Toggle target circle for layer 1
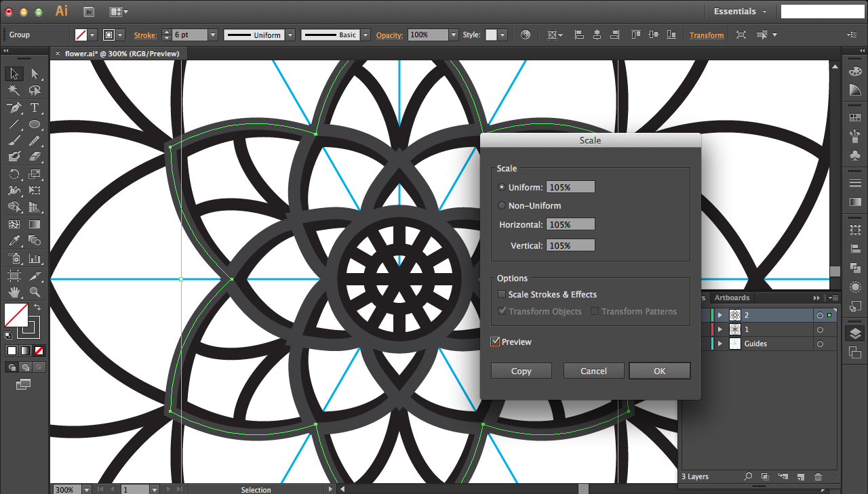The image size is (868, 494). [x=820, y=329]
